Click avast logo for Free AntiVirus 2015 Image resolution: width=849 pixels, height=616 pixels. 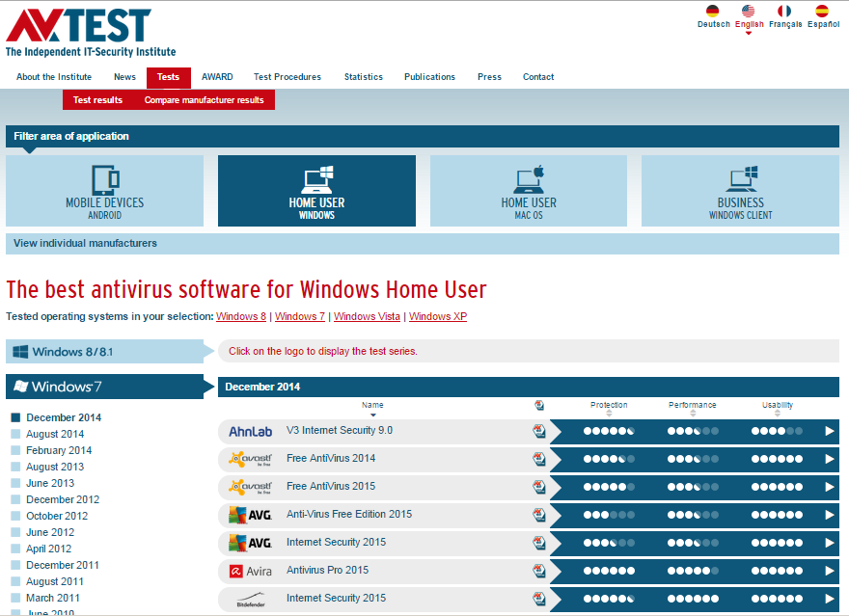[x=250, y=487]
